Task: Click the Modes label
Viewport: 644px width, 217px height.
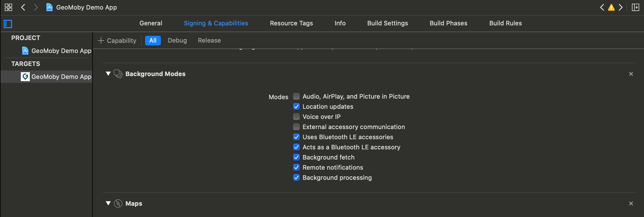Action: pos(278,97)
